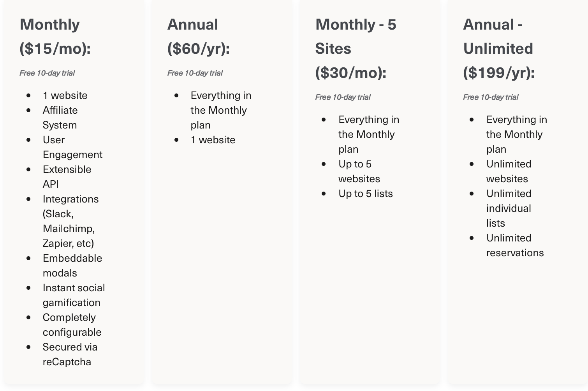Click the Up to 5 websites item
The image size is (588, 391).
coord(359,171)
